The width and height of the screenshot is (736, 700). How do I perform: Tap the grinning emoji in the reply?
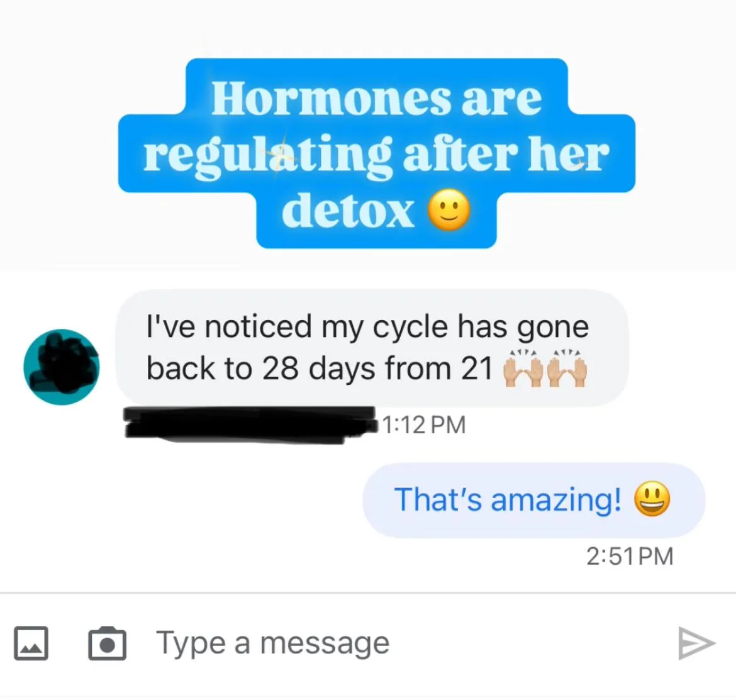coord(652,499)
